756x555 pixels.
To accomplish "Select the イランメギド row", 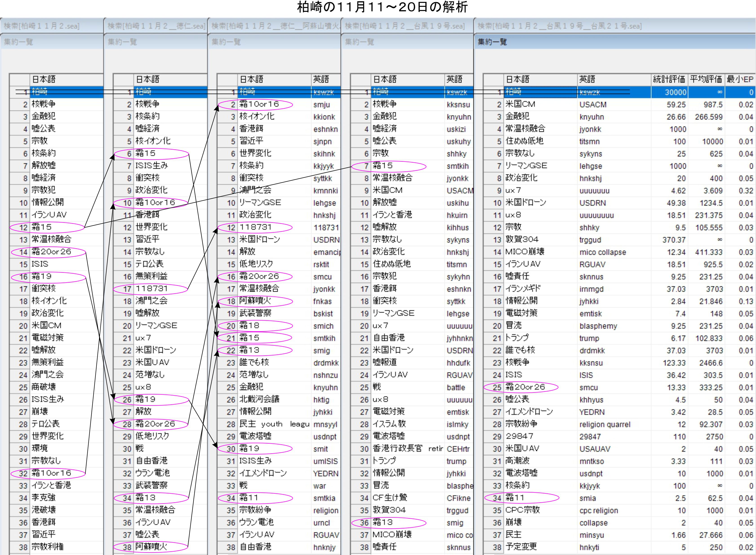I will [523, 289].
